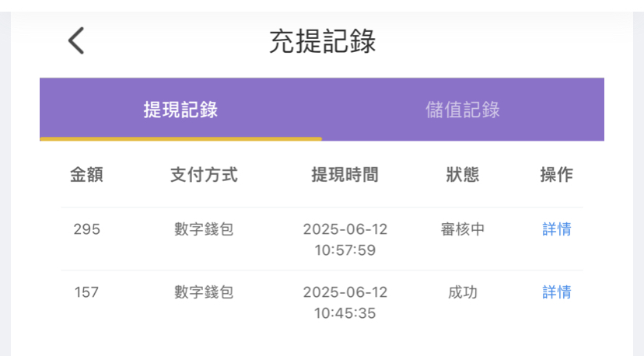Select 數字錢包 in the 157 row
This screenshot has width=644, height=356.
click(204, 292)
